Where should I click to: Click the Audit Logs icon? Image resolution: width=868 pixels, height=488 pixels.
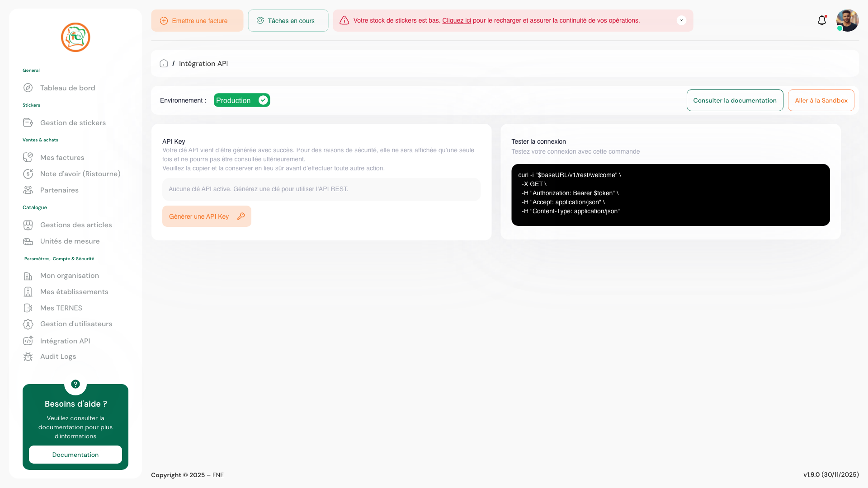(28, 357)
